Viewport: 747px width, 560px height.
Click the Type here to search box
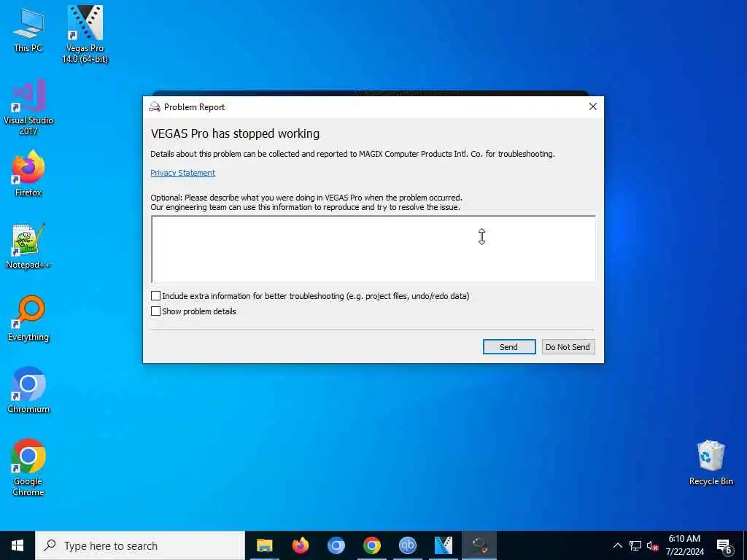(x=140, y=545)
